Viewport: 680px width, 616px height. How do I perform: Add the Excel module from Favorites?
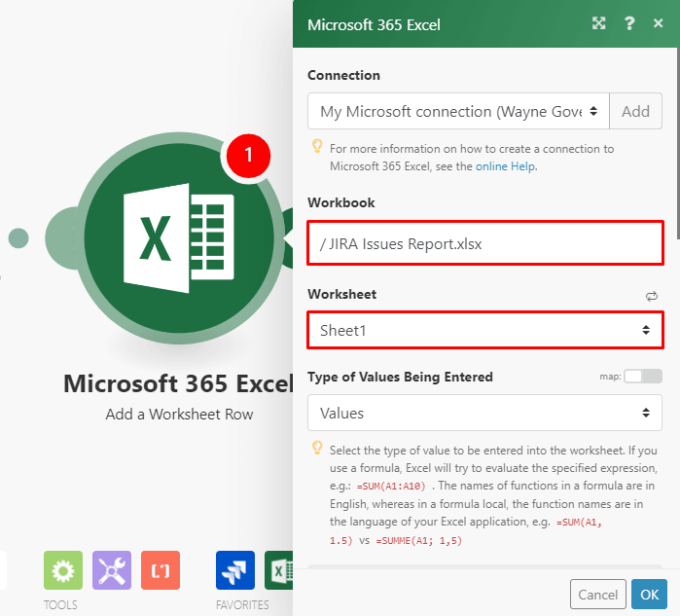coord(279,571)
